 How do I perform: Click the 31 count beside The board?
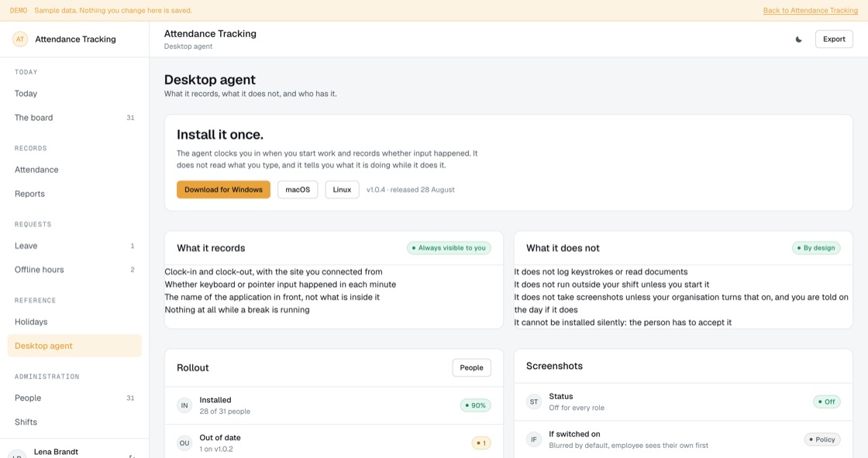coord(131,118)
